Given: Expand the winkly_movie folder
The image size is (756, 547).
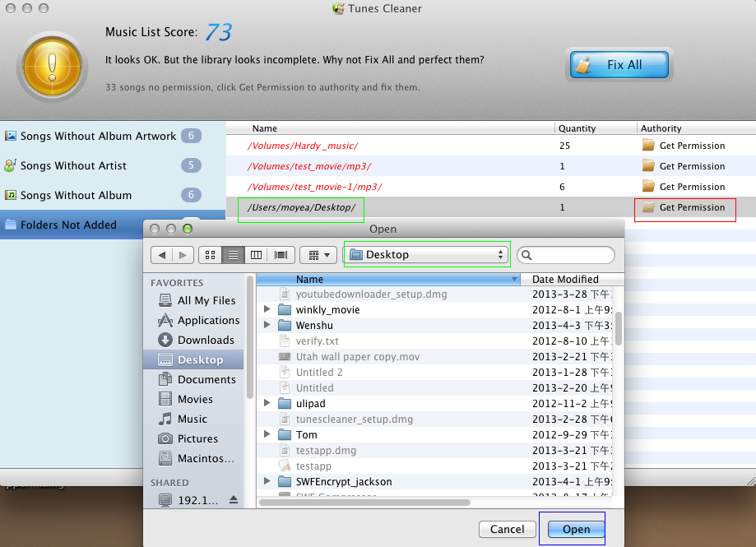Looking at the screenshot, I should 267,309.
